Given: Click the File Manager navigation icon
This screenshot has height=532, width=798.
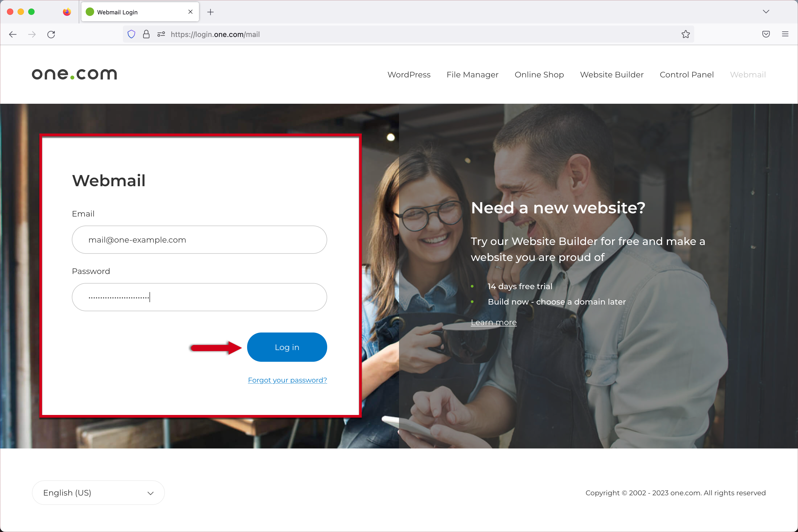Looking at the screenshot, I should coord(472,74).
